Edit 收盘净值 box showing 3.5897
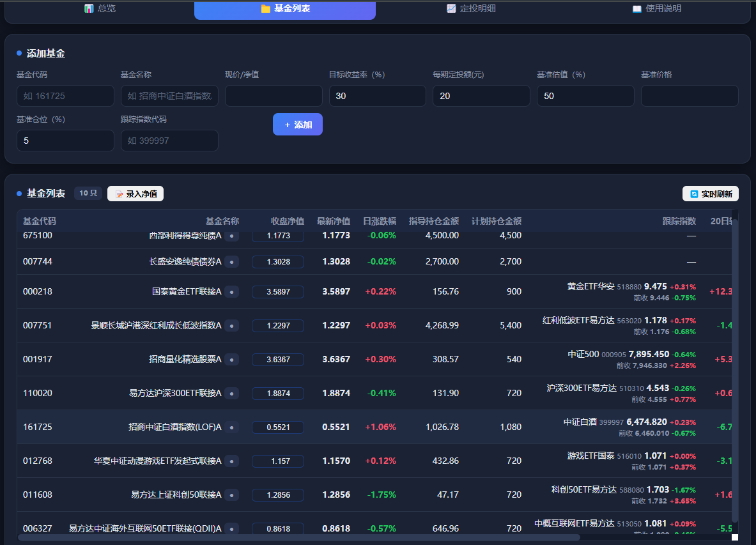The width and height of the screenshot is (756, 545). coord(278,291)
